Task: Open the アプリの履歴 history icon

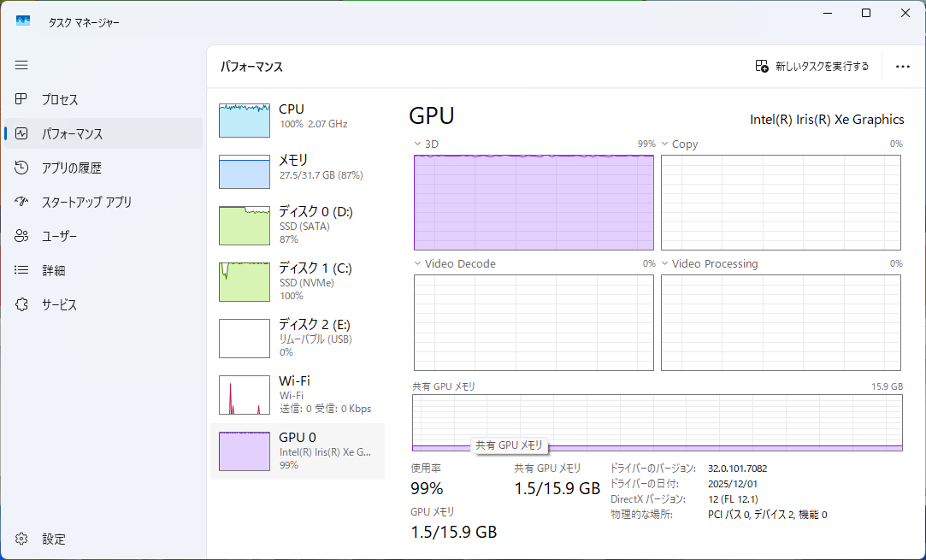Action: click(x=22, y=168)
